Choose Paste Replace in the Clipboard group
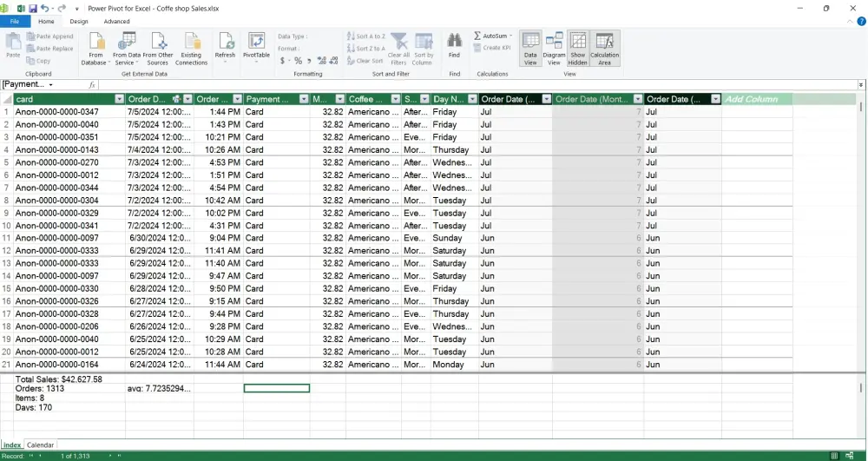Viewport: 868px width, 461px height. tap(49, 49)
